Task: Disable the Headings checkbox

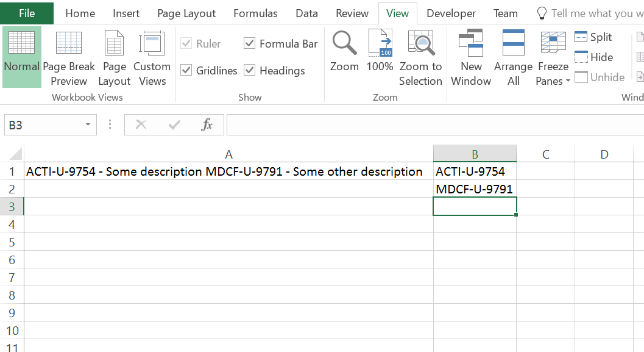Action: coord(250,70)
